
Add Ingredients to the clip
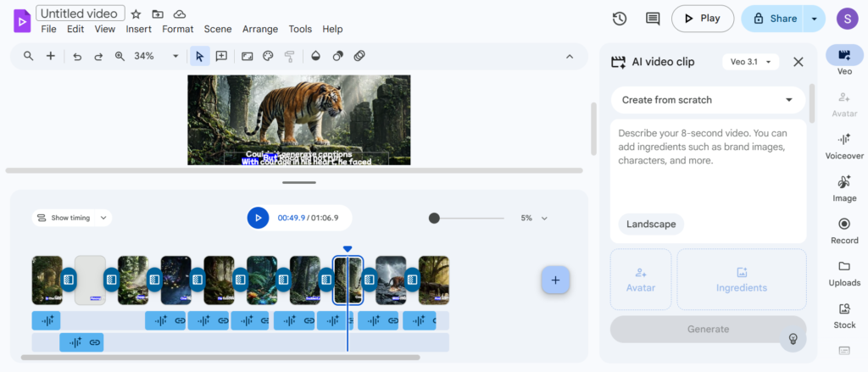pyautogui.click(x=741, y=280)
